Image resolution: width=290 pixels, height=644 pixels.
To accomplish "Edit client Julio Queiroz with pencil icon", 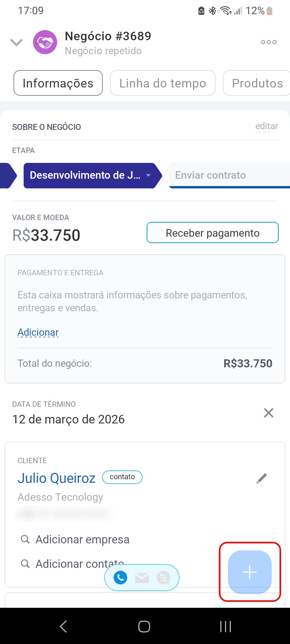I will pyautogui.click(x=262, y=478).
